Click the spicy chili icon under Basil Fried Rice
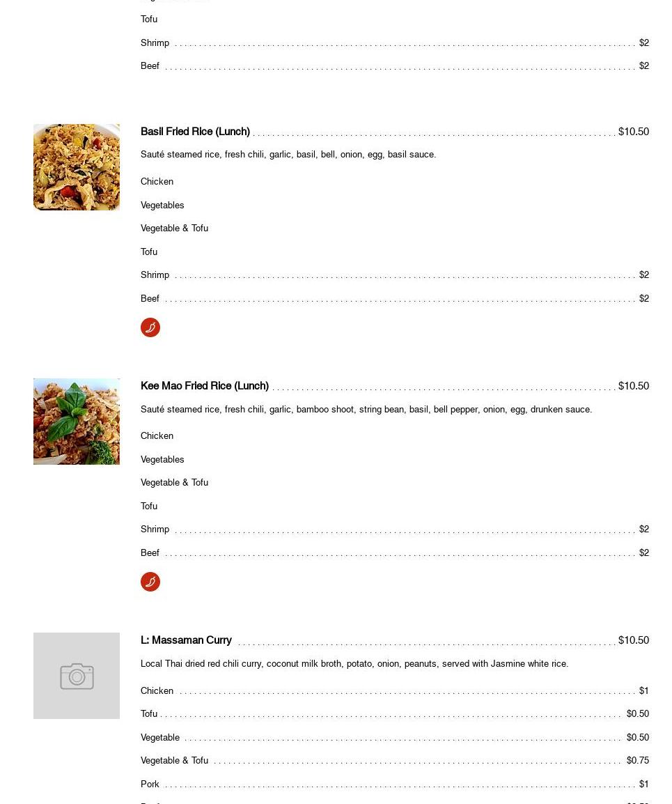The height and width of the screenshot is (804, 672). click(x=150, y=327)
